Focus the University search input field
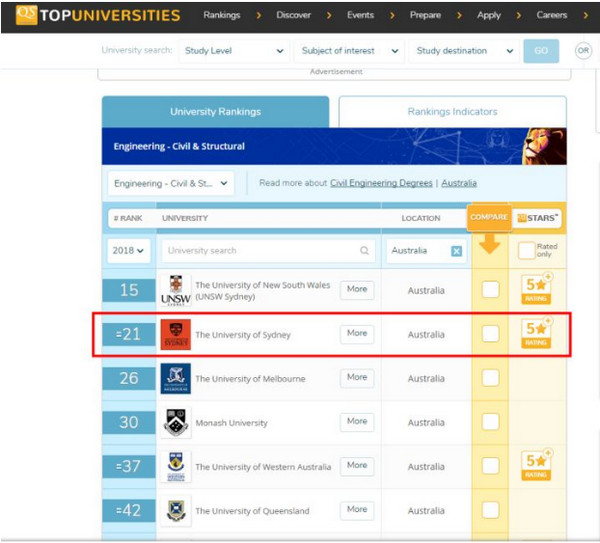Viewport: 600px width, 543px height. (x=268, y=251)
